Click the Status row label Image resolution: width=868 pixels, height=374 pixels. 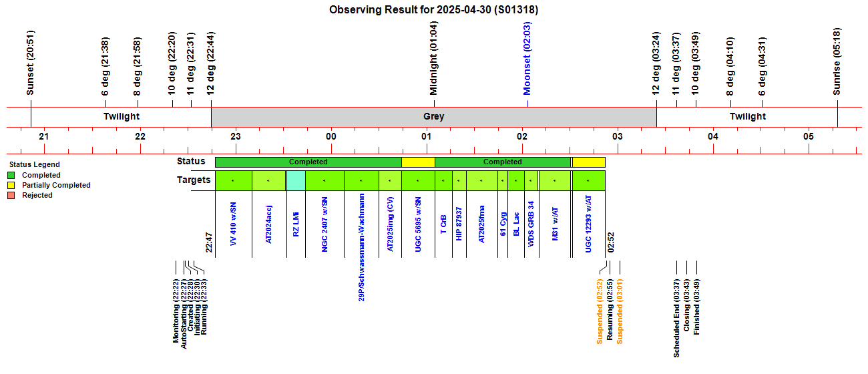pos(191,161)
